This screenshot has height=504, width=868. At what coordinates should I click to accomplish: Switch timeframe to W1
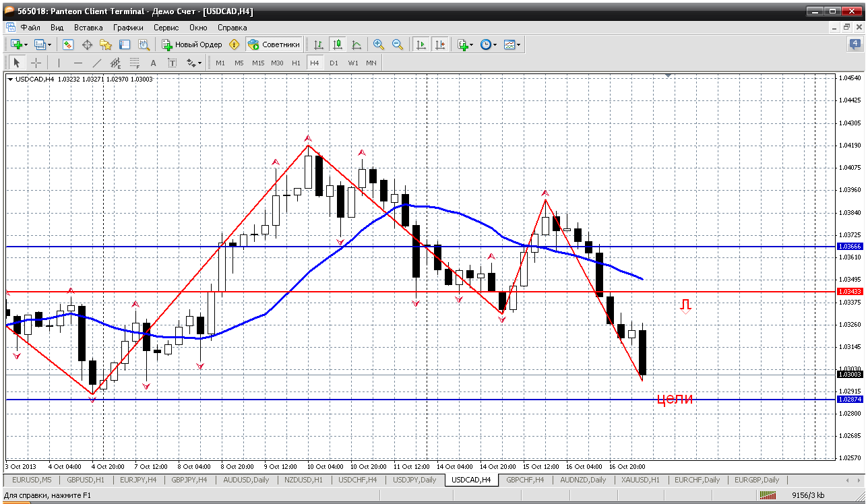[353, 63]
